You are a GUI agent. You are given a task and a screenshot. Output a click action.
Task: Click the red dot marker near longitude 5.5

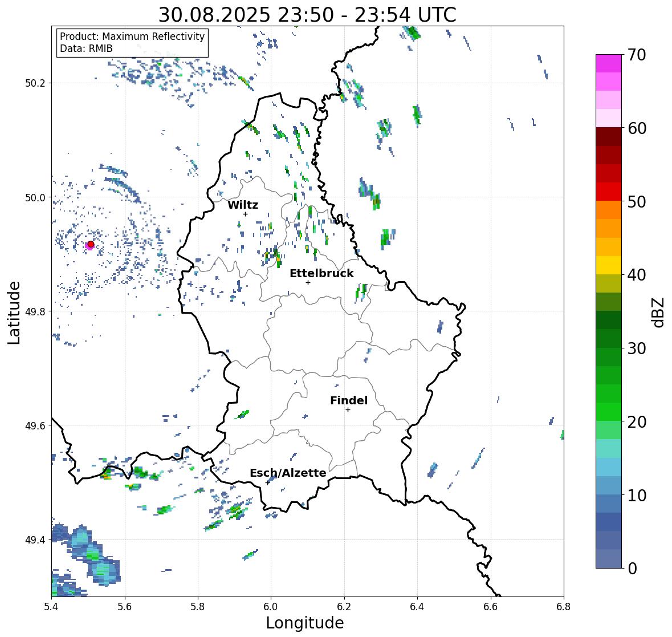[x=91, y=244]
